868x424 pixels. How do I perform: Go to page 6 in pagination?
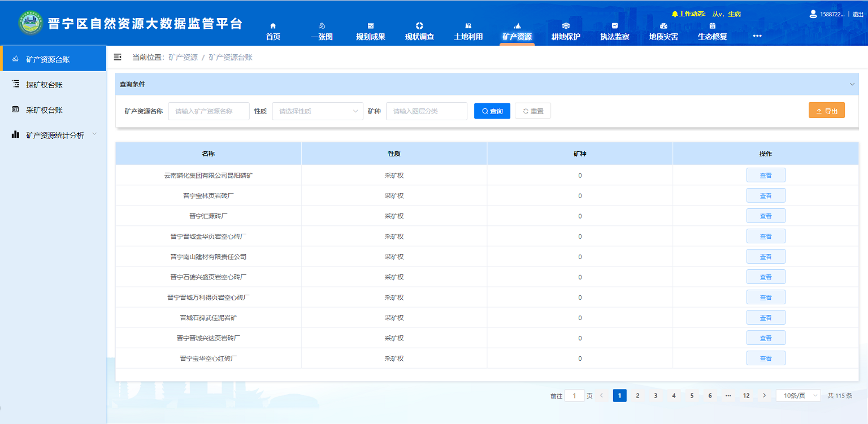click(x=710, y=396)
